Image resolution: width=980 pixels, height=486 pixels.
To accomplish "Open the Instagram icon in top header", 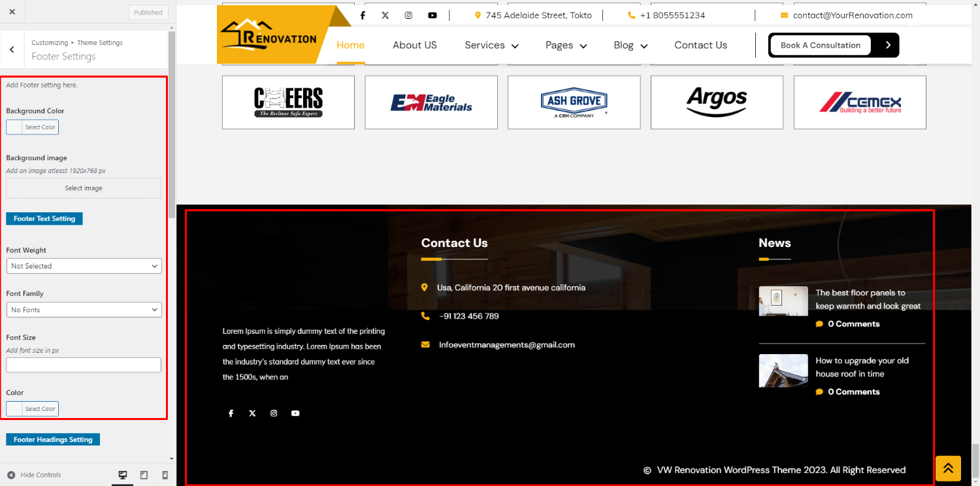I will pos(408,15).
